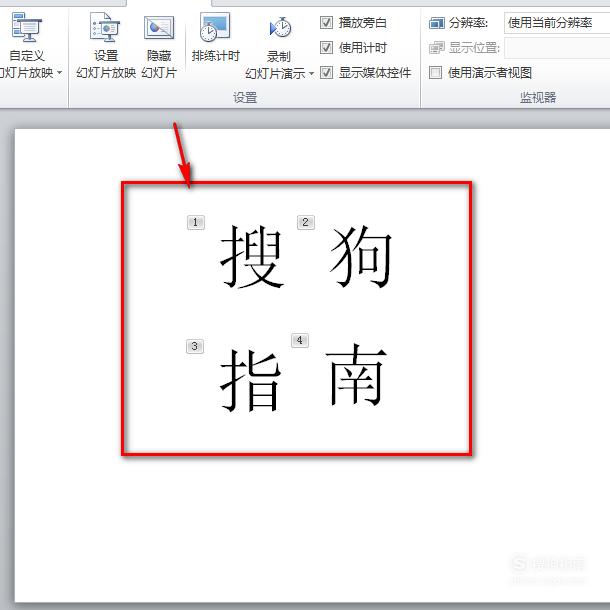Click the 隐藏幻灯片 hide slide icon

point(159,27)
